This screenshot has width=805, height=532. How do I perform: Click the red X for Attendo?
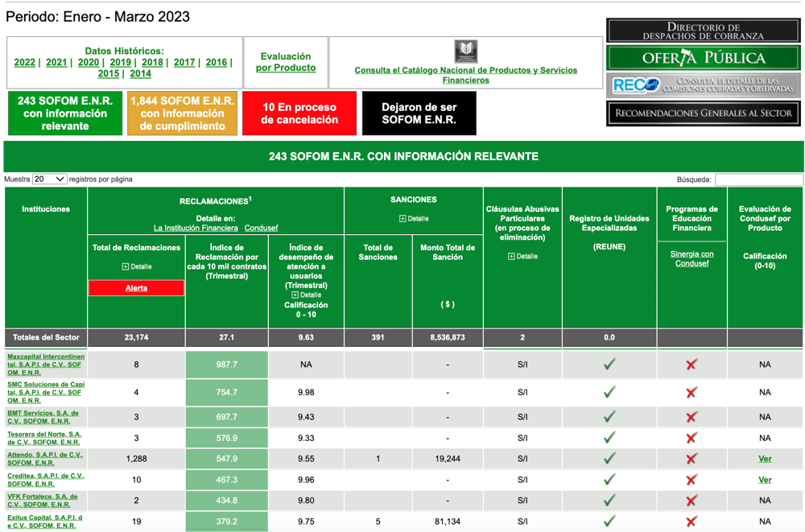pos(691,459)
